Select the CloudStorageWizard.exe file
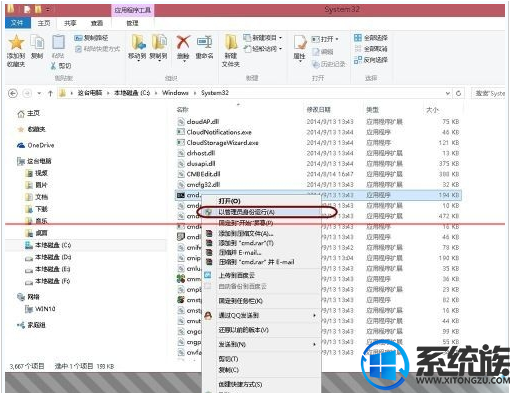 (218, 142)
